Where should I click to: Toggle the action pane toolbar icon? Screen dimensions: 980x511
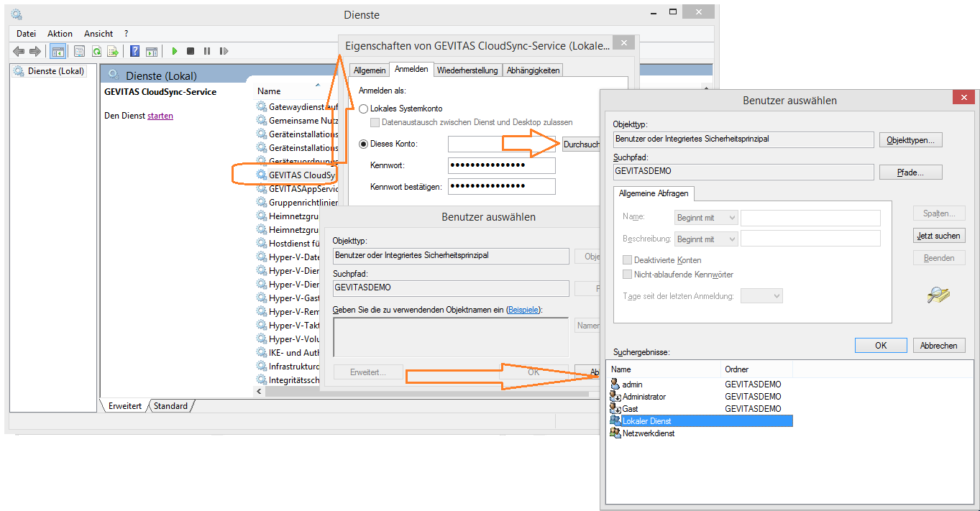tap(152, 51)
